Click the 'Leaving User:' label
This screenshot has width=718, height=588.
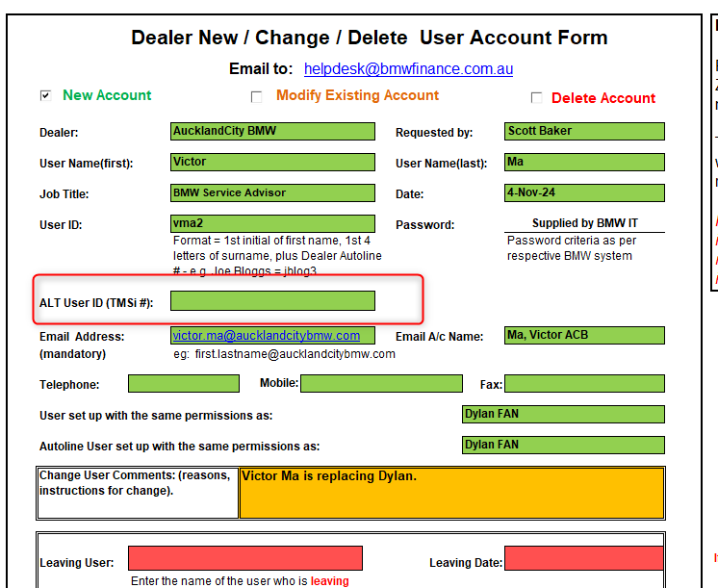[x=76, y=563]
